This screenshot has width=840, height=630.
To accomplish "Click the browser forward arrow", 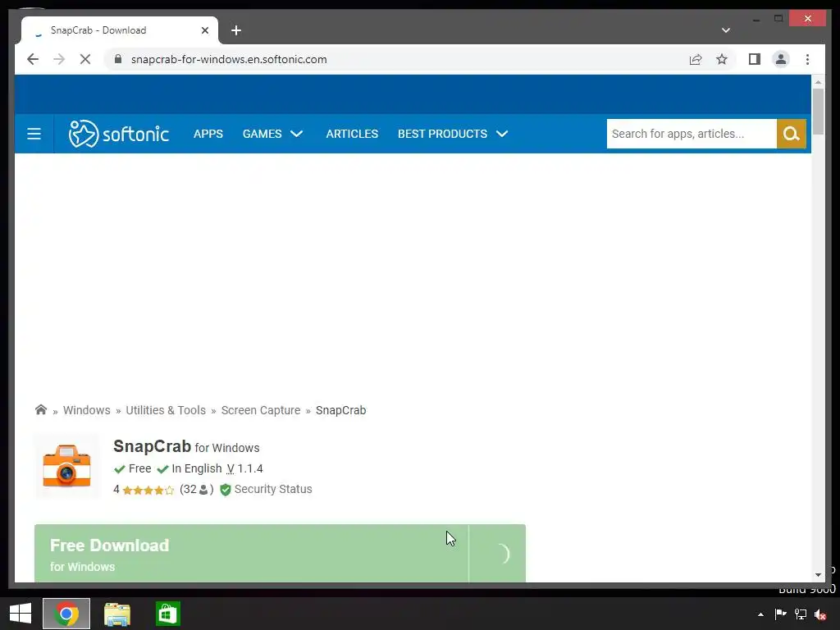I will (59, 59).
